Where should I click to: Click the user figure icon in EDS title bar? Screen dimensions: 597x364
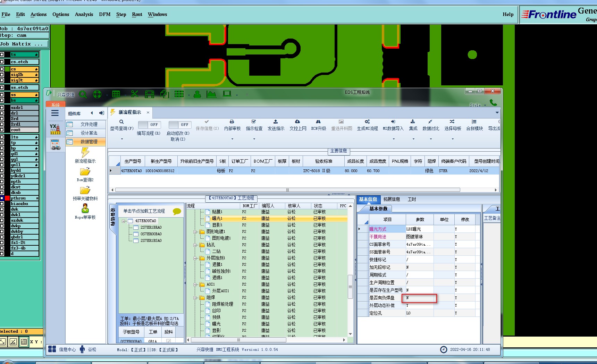pos(197,94)
